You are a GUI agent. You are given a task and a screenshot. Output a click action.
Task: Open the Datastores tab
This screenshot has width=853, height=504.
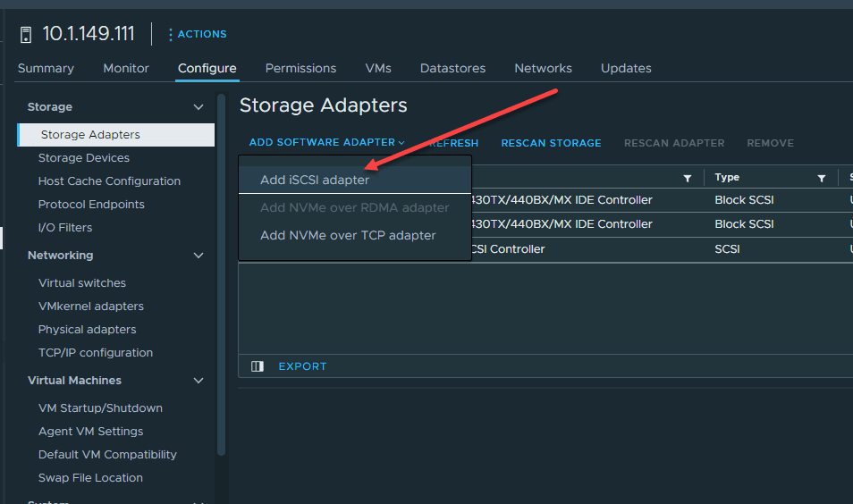452,68
